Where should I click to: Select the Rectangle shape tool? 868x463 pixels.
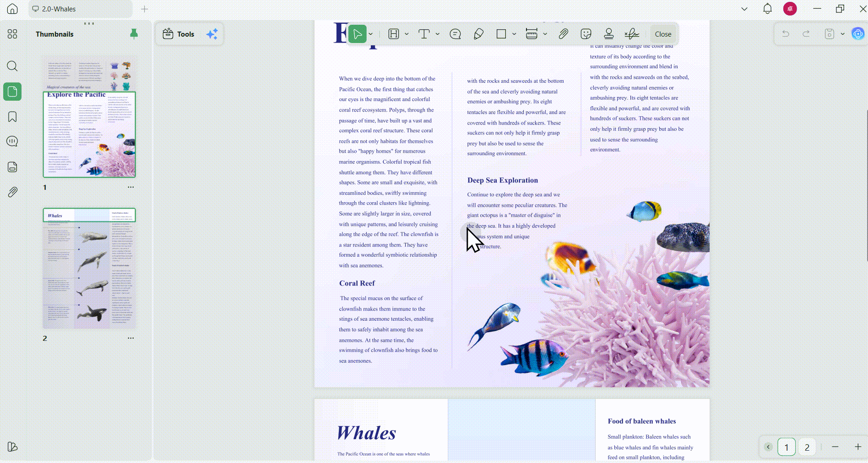501,34
